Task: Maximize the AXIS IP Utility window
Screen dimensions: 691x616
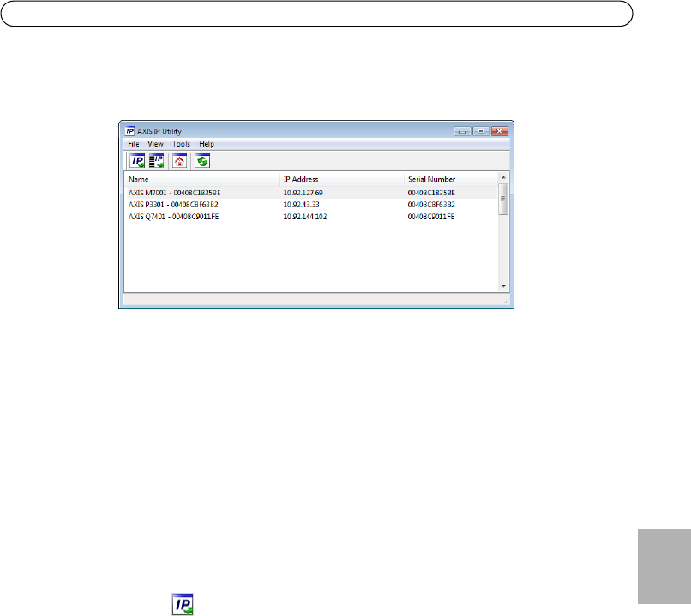Action: [x=481, y=131]
